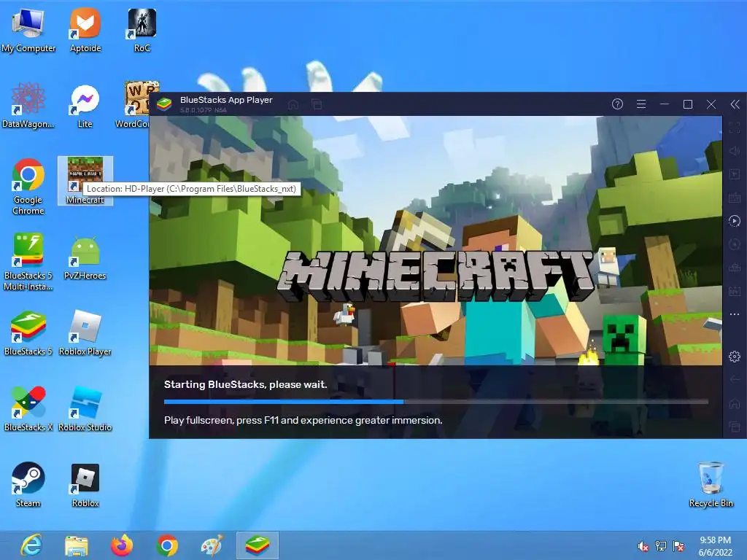Select BlueStacks 5 desktop shortcut
747x560 pixels.
(28, 333)
